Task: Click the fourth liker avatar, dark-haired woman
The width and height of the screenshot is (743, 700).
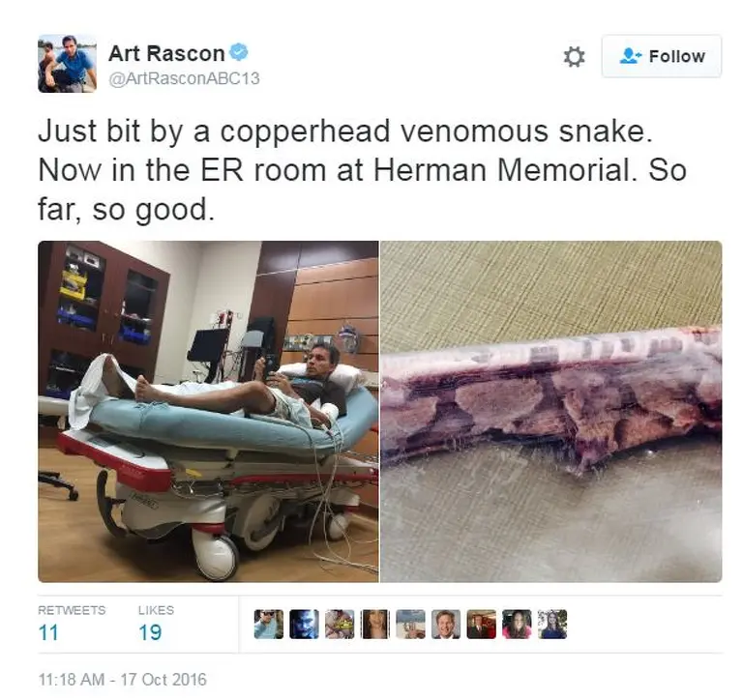Action: click(375, 625)
